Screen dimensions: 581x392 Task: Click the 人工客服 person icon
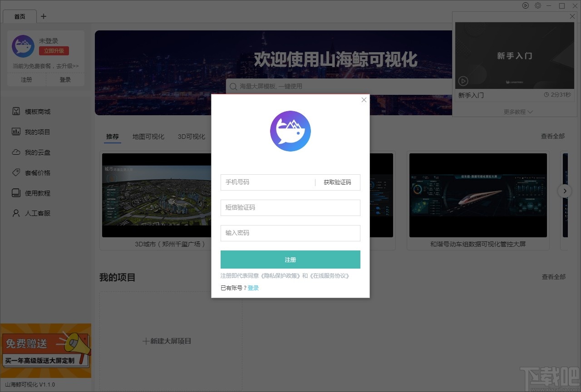[x=16, y=213]
